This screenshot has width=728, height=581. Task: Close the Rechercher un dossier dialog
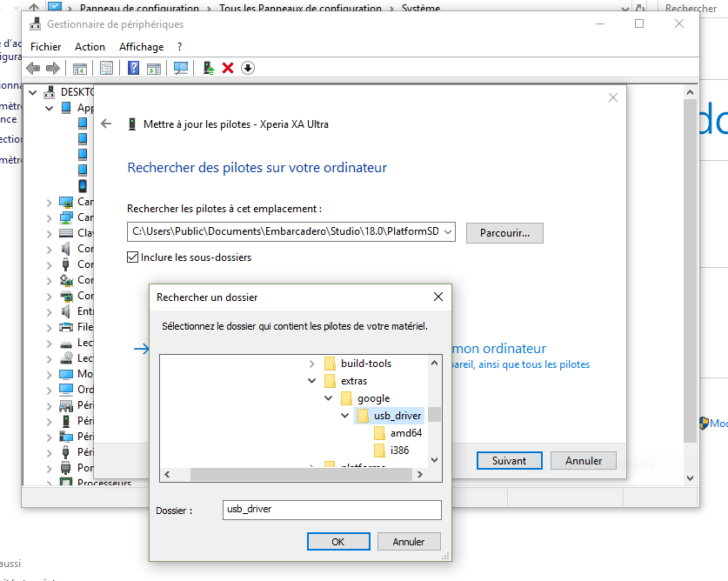[x=437, y=297]
